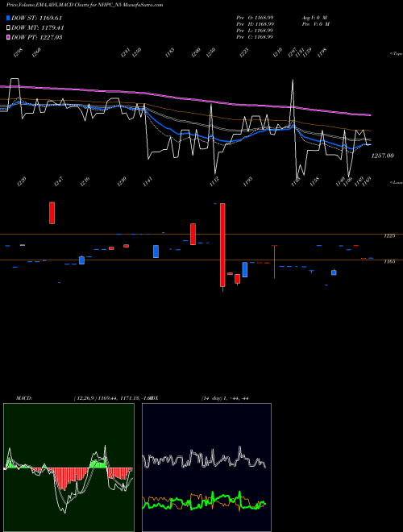This screenshot has height=532, width=403.
Task: Click the magenta DOW PT legend swatch
Action: pyautogui.click(x=8, y=37)
